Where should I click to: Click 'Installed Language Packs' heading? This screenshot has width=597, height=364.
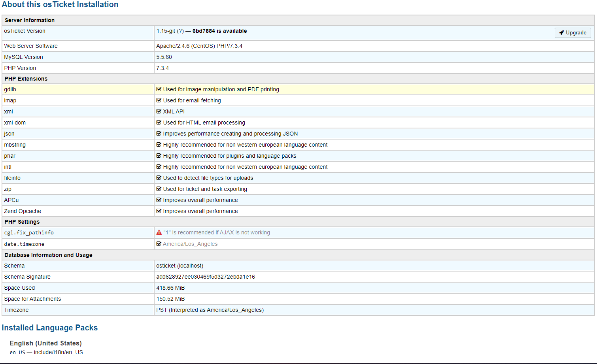[50, 328]
